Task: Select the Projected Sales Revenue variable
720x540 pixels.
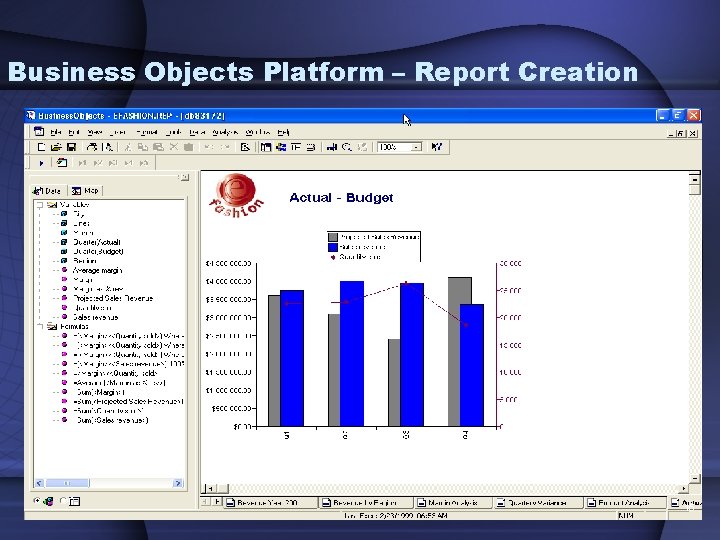Action: click(x=113, y=298)
